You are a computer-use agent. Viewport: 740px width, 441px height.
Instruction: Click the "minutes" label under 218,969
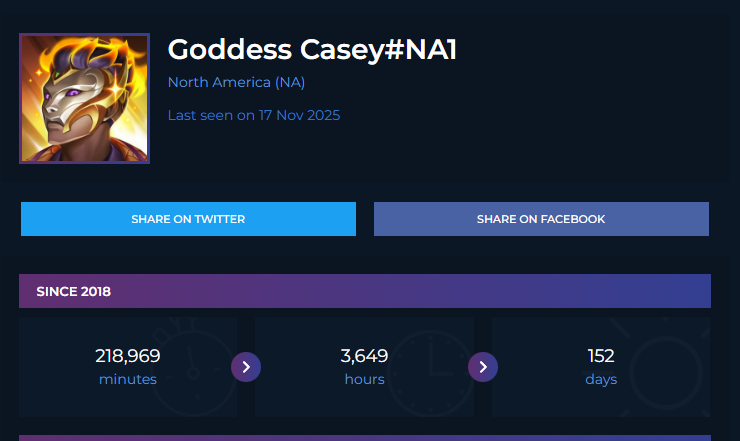pos(128,380)
